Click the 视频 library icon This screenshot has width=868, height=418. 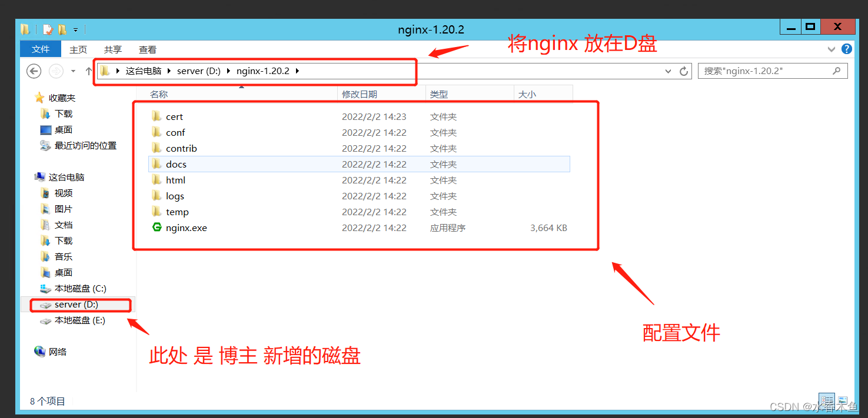45,193
